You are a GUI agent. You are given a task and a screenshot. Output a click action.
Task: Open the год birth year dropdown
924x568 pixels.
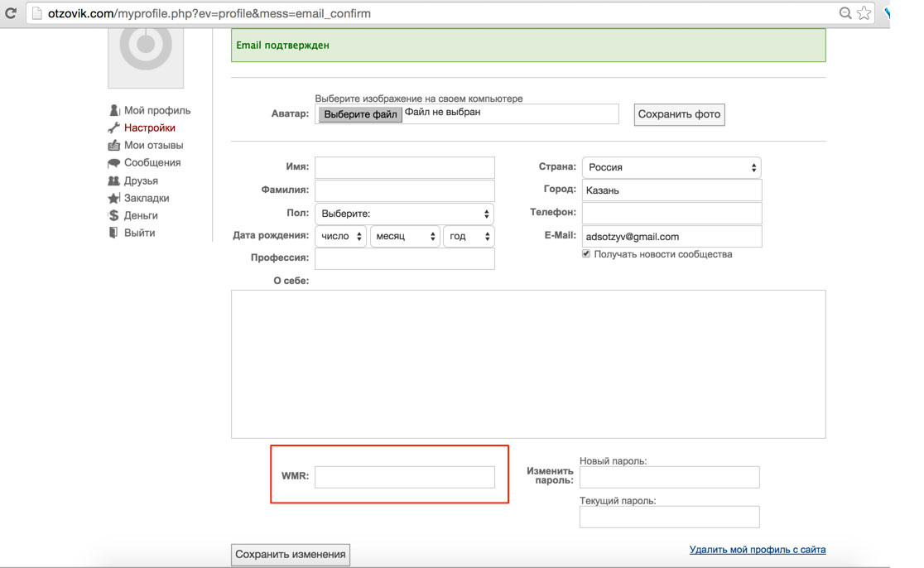tap(469, 236)
